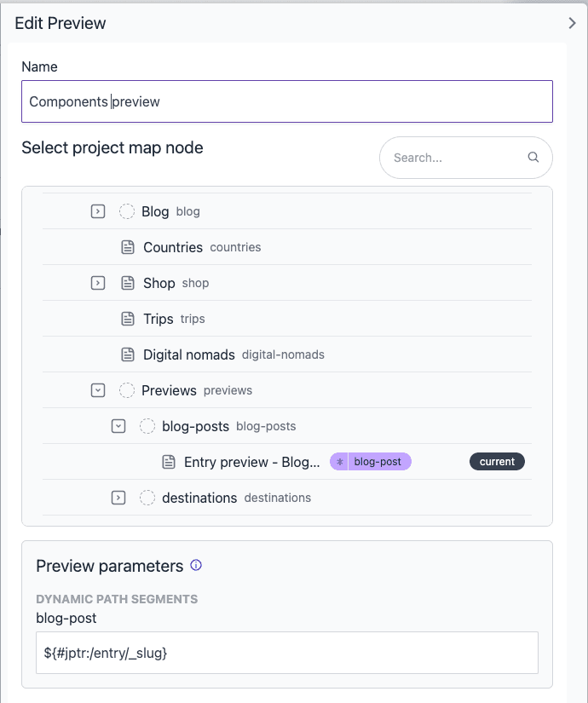Click the dashed circle icon beside Blog
This screenshot has width=588, height=703.
127,211
